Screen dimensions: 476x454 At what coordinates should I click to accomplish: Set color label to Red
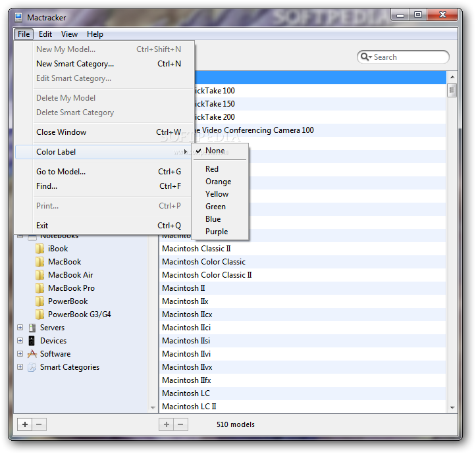tap(220, 169)
